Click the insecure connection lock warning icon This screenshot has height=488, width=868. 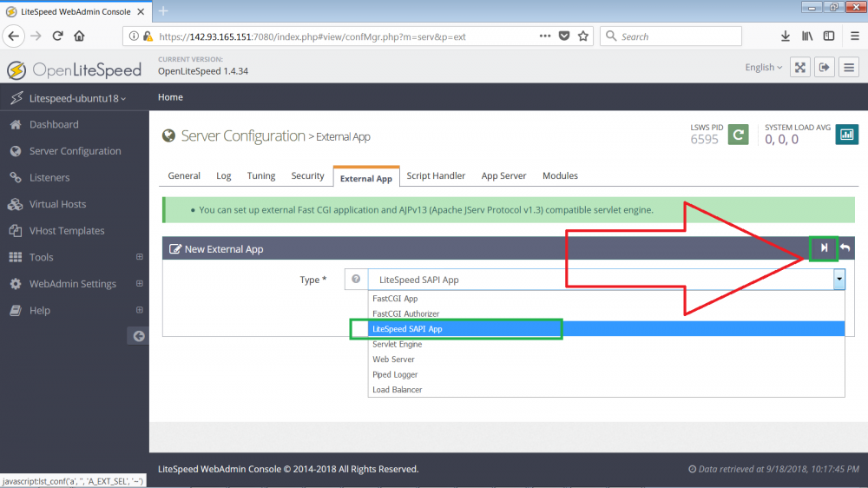(x=148, y=36)
